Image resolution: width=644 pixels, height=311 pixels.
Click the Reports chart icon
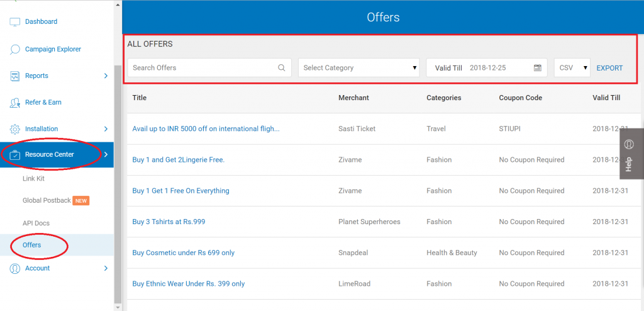(15, 76)
